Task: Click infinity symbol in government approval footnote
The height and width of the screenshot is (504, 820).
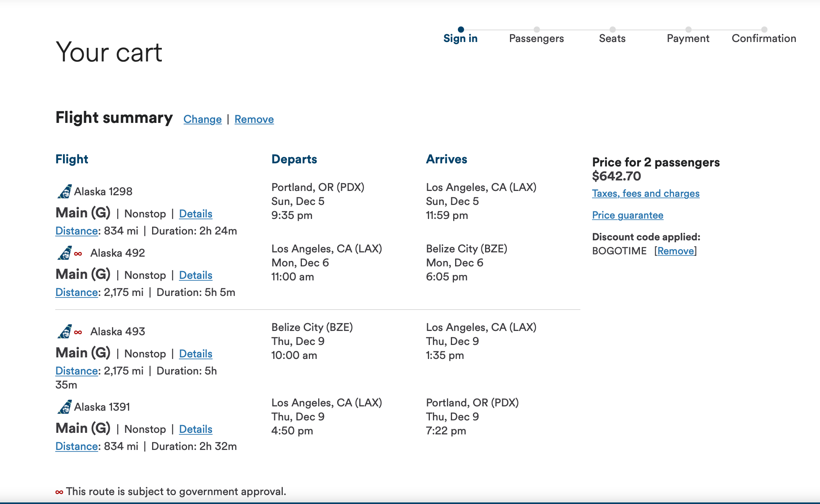Action: [x=59, y=492]
